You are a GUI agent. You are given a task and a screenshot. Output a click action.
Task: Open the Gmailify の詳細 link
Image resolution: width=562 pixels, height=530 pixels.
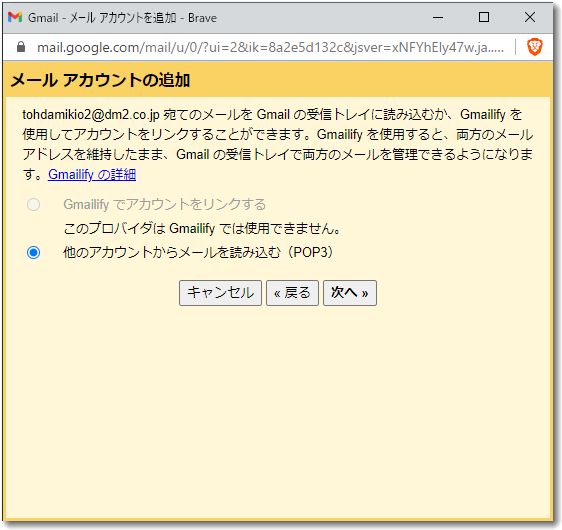[92, 175]
